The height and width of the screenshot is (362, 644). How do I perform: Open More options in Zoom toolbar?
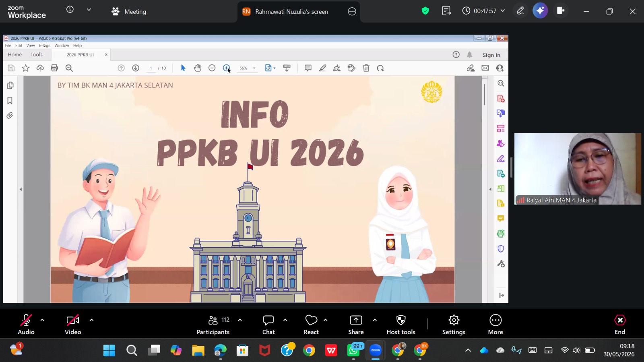[x=495, y=325]
